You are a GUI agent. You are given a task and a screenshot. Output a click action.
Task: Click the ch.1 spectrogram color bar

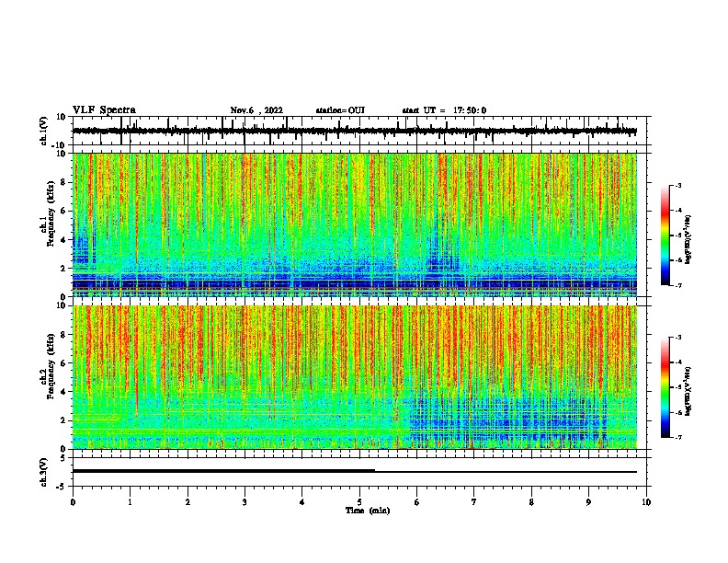pos(665,236)
